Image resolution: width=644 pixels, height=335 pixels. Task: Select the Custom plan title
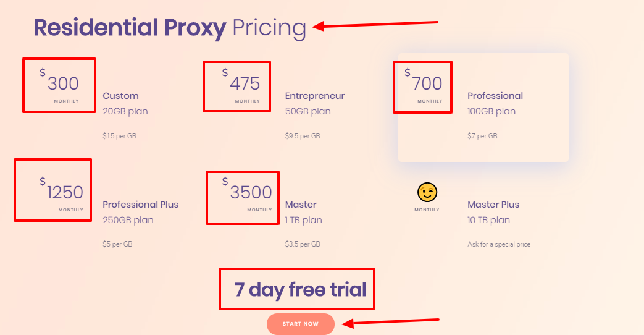pos(120,96)
